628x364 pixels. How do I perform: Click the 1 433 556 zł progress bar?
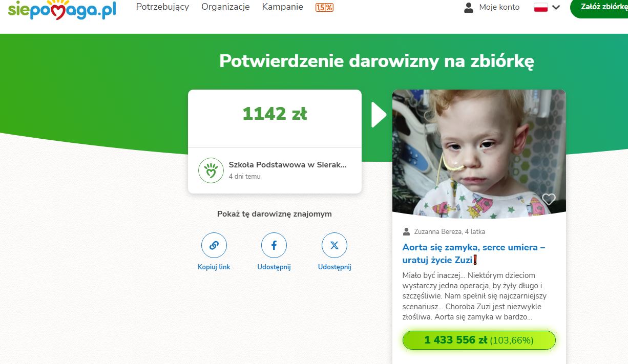point(479,340)
